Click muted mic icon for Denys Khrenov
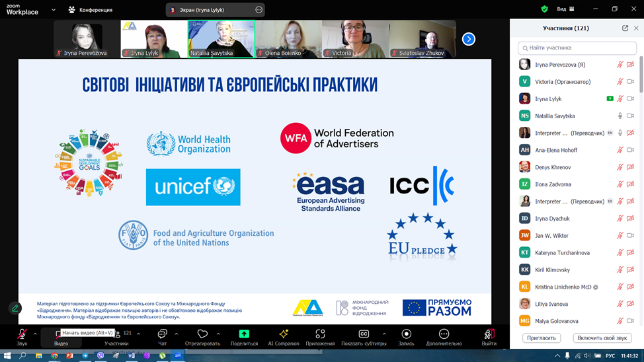644x362 pixels. (x=620, y=167)
